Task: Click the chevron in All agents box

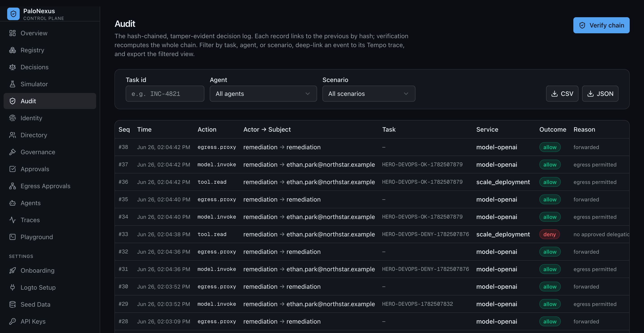Action: [307, 94]
